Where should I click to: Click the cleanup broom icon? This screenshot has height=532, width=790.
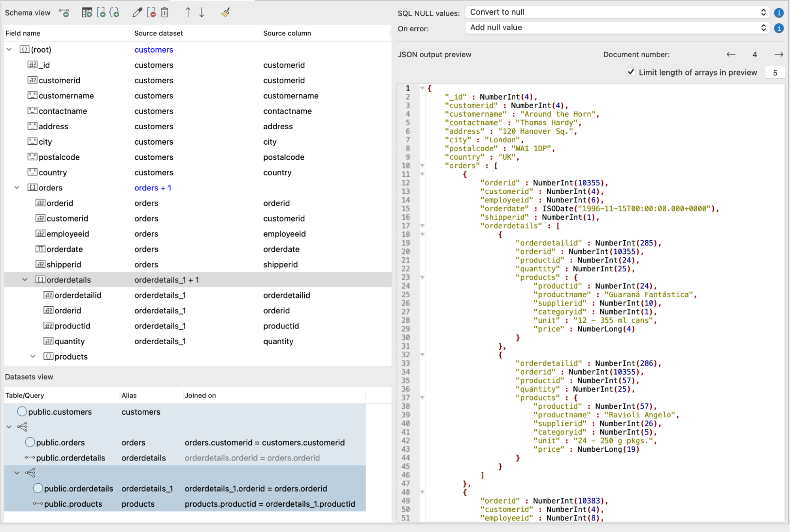point(225,12)
